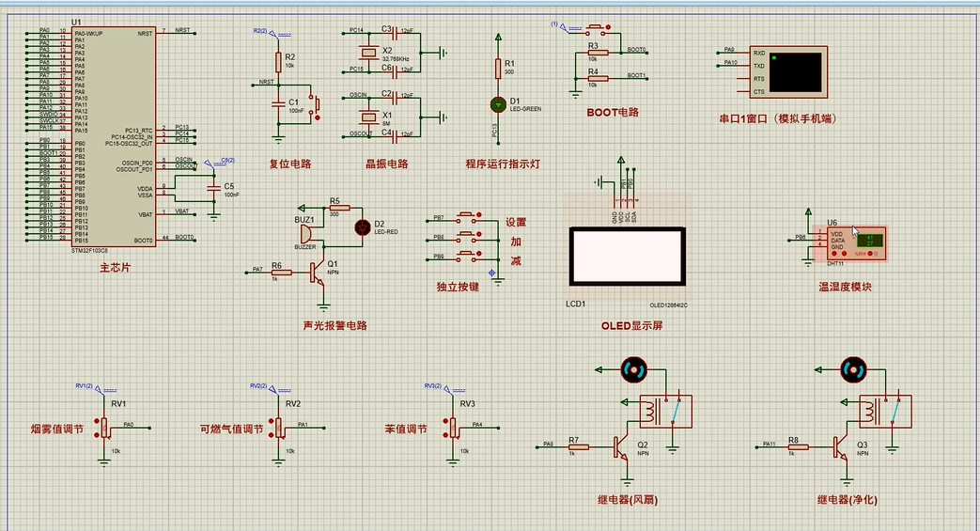This screenshot has height=531, width=980.
Task: Click the BOOT电路 label
Action: [613, 113]
